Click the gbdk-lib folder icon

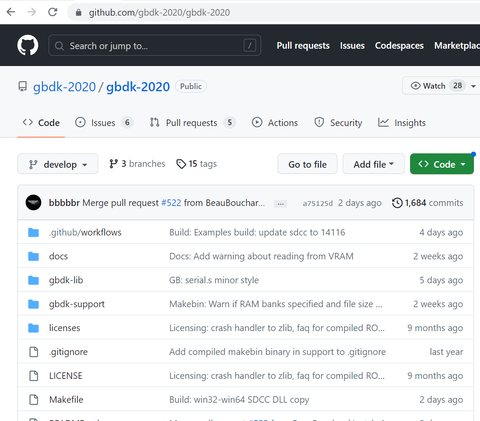tap(33, 280)
